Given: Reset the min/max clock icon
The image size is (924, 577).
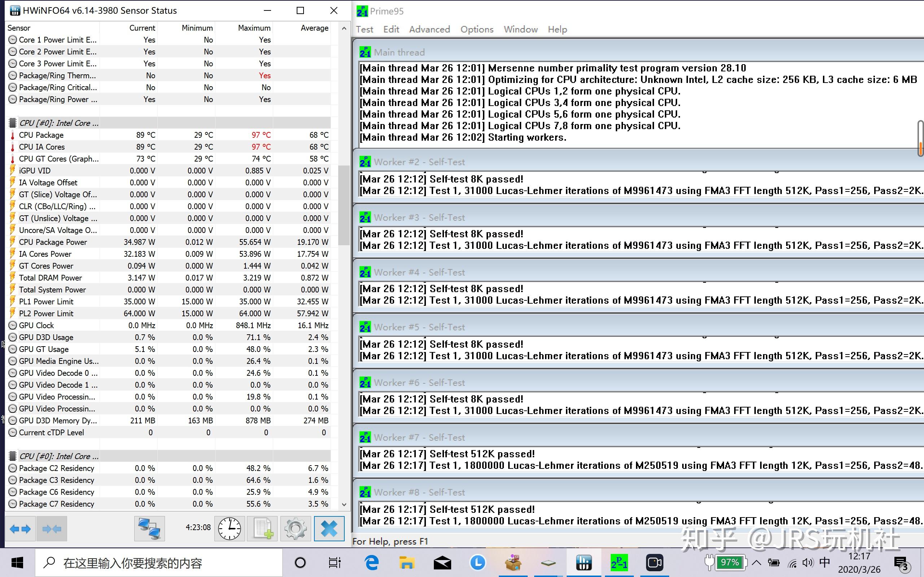Looking at the screenshot, I should pyautogui.click(x=230, y=529).
